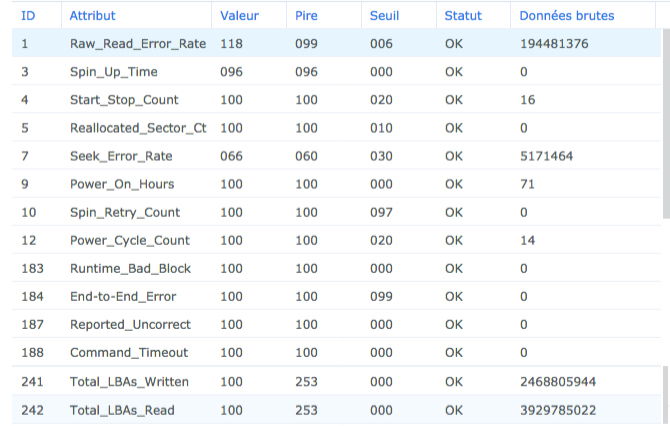Viewport: 670px width, 426px height.
Task: Select the Reallocated_Sector_Ct attribute
Action: [x=138, y=128]
